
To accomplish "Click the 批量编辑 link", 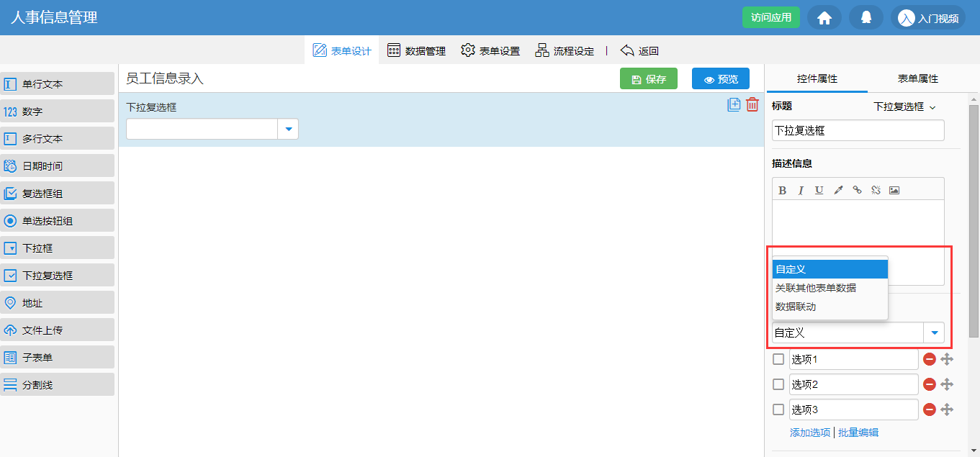I will [858, 433].
